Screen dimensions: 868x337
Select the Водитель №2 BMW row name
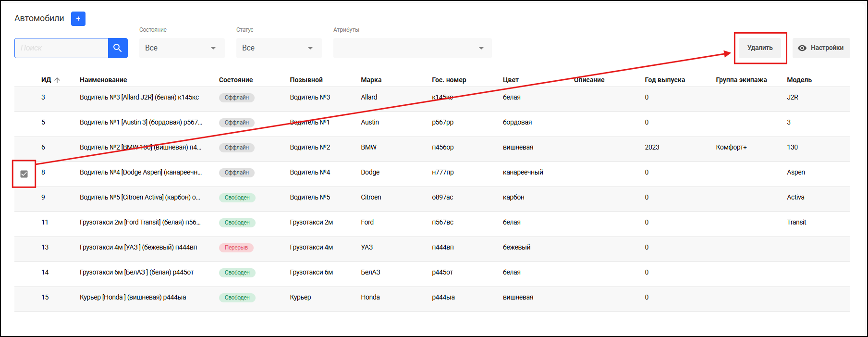click(140, 147)
